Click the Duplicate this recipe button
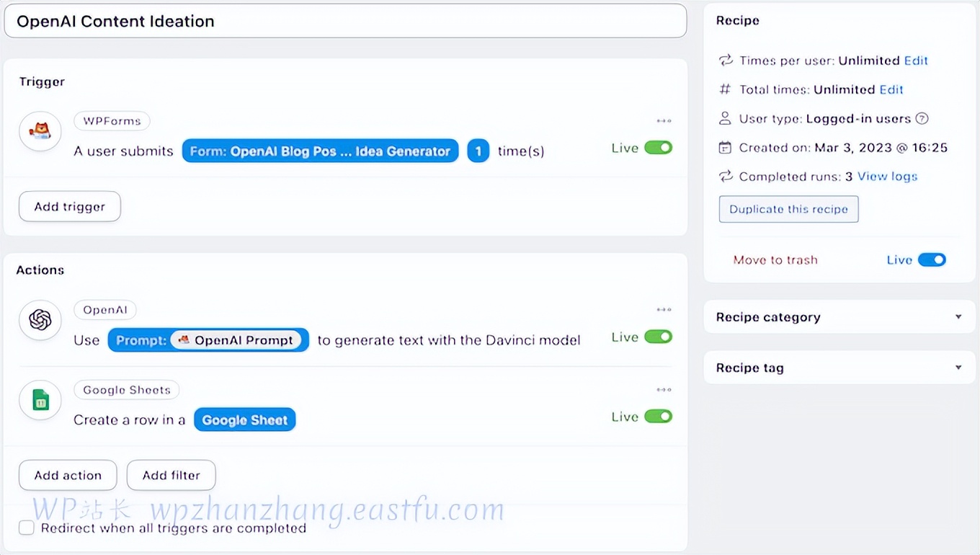The width and height of the screenshot is (980, 555). point(789,209)
